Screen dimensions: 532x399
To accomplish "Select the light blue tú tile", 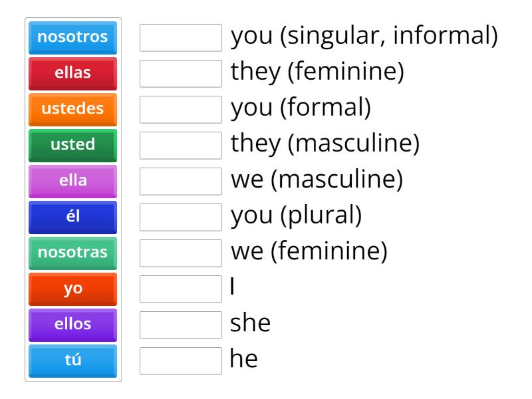I will point(72,361).
